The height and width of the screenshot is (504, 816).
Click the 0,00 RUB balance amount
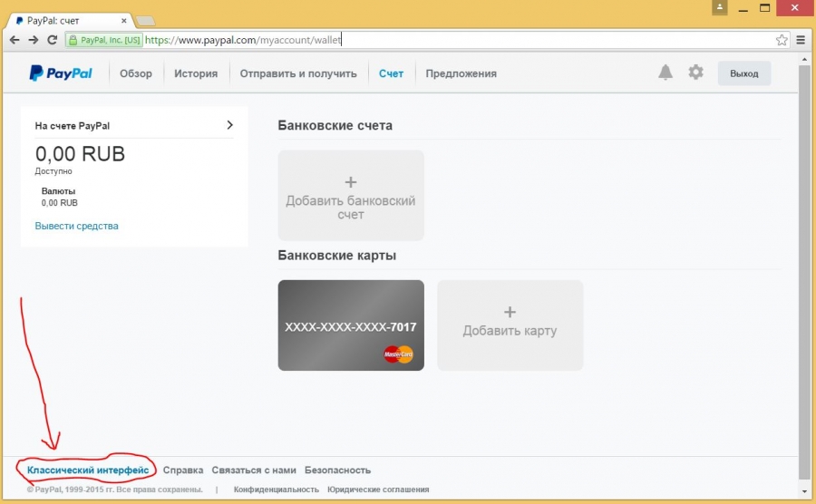click(80, 154)
